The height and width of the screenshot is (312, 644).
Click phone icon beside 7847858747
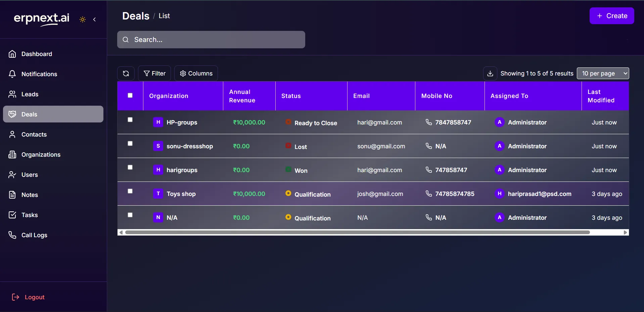tap(429, 122)
